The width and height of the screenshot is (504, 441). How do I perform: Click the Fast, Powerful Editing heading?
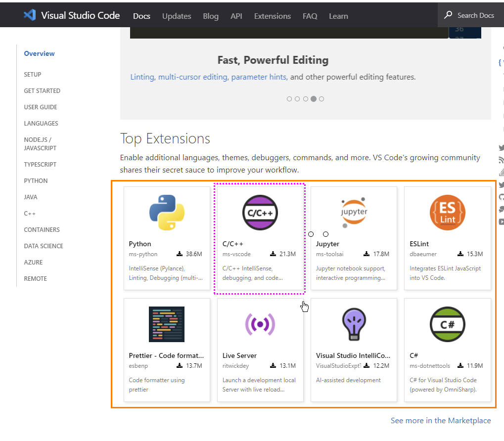[273, 60]
